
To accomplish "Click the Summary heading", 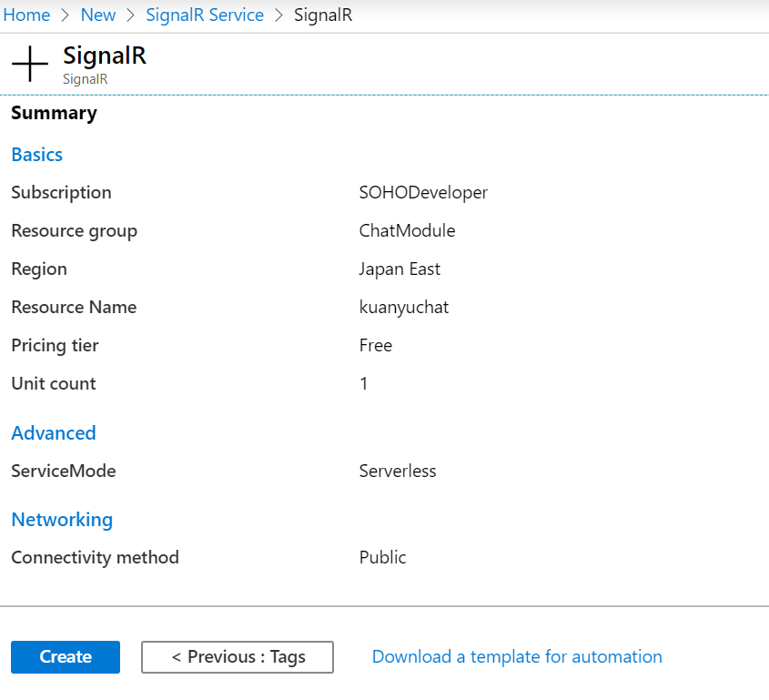I will coord(54,113).
